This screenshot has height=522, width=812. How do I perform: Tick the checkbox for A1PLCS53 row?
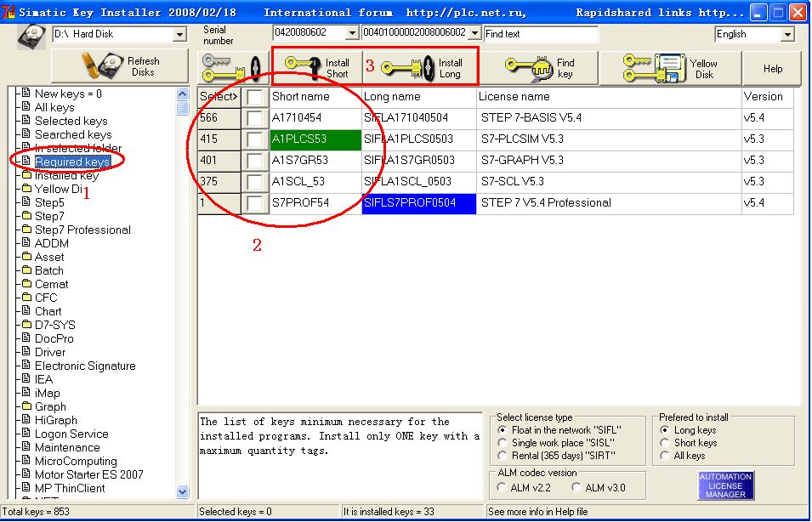[x=253, y=139]
